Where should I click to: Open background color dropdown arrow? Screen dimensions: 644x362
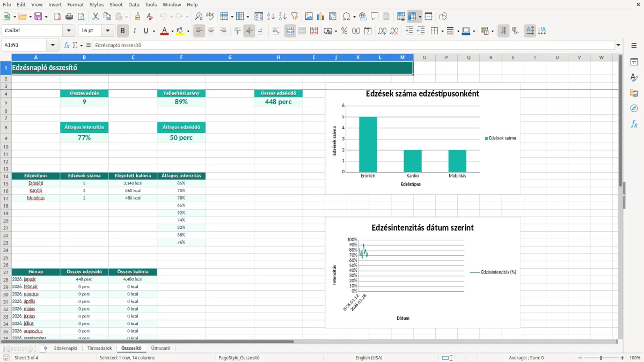click(x=188, y=31)
